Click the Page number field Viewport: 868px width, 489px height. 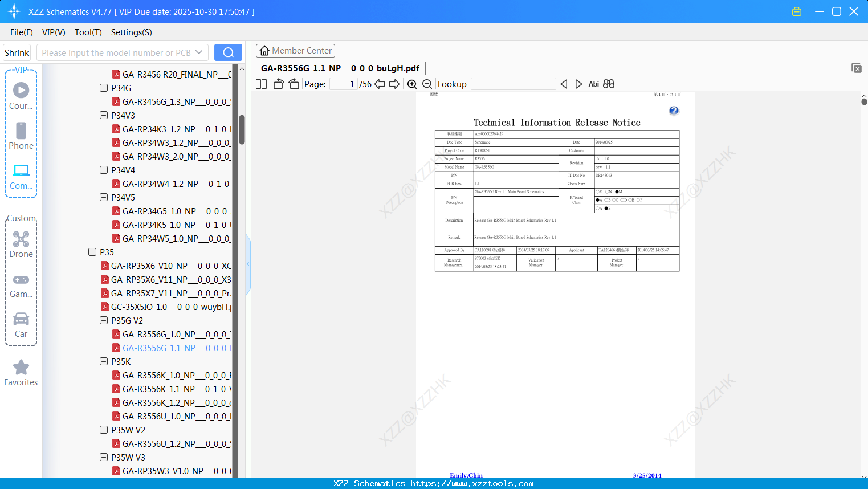click(343, 84)
